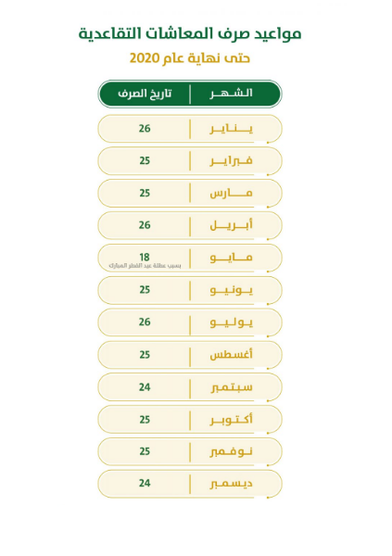
Task: Click the تاريخ الصرف column header
Action: click(145, 94)
